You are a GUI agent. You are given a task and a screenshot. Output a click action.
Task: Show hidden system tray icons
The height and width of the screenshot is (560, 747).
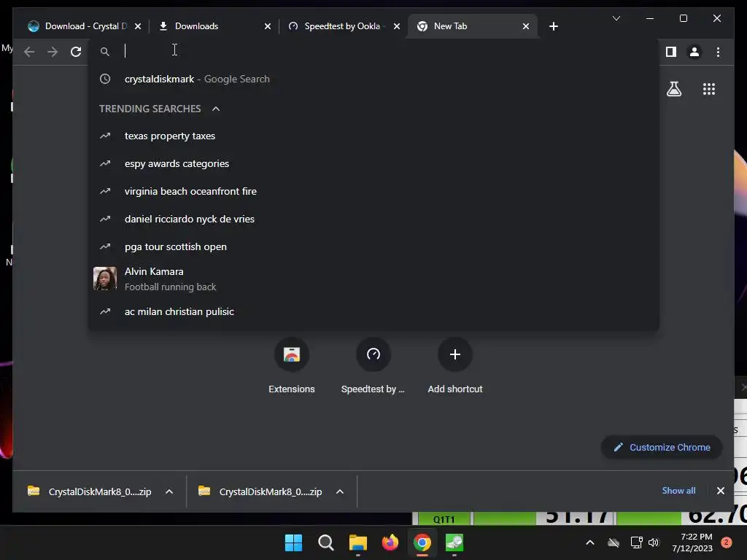[x=589, y=542]
